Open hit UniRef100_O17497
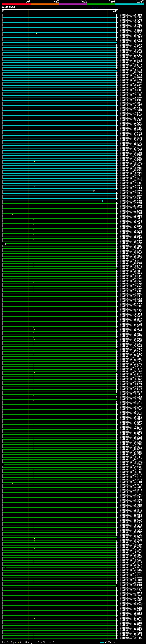The width and height of the screenshot is (146, 644). point(131,241)
